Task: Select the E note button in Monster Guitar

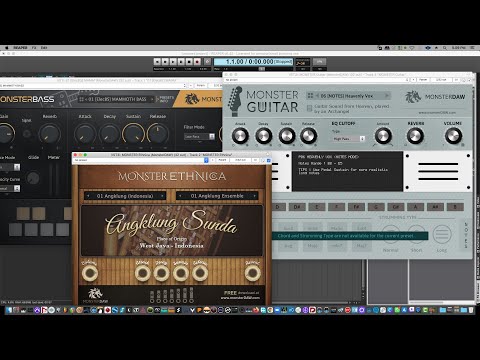Action: [x=317, y=207]
